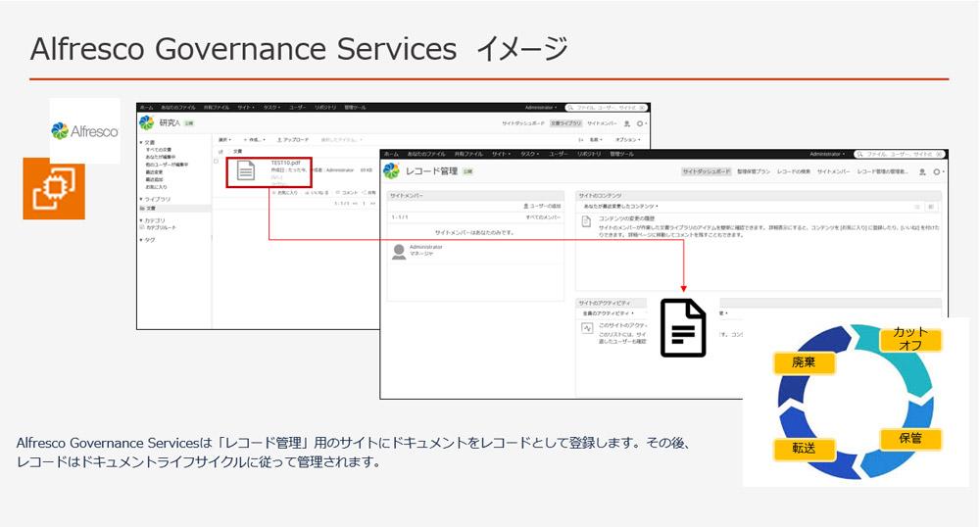Click the Administrator avatar in site members

point(399,252)
